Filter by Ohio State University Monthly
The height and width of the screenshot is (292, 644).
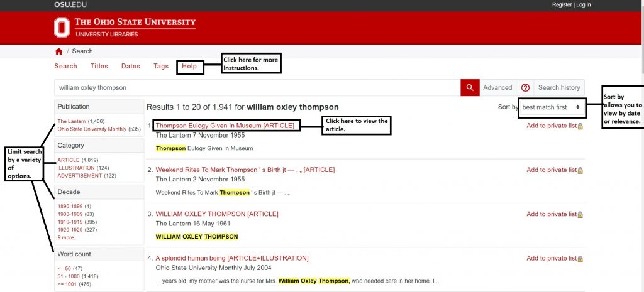[x=92, y=129]
